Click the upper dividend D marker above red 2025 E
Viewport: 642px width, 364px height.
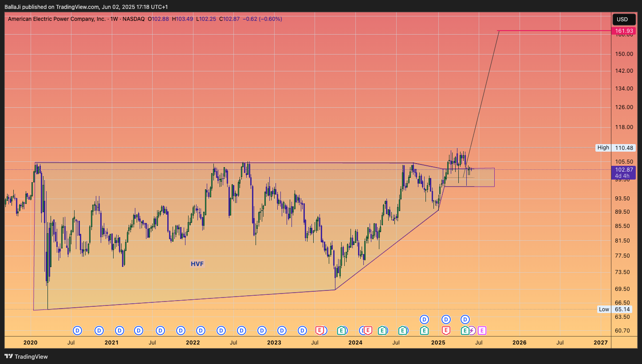point(446,319)
